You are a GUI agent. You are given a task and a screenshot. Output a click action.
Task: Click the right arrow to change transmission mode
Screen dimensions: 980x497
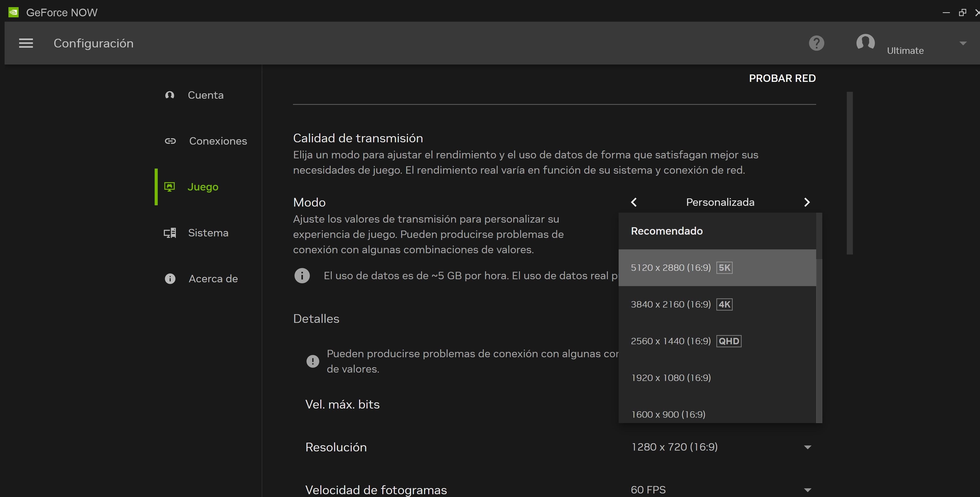point(807,202)
